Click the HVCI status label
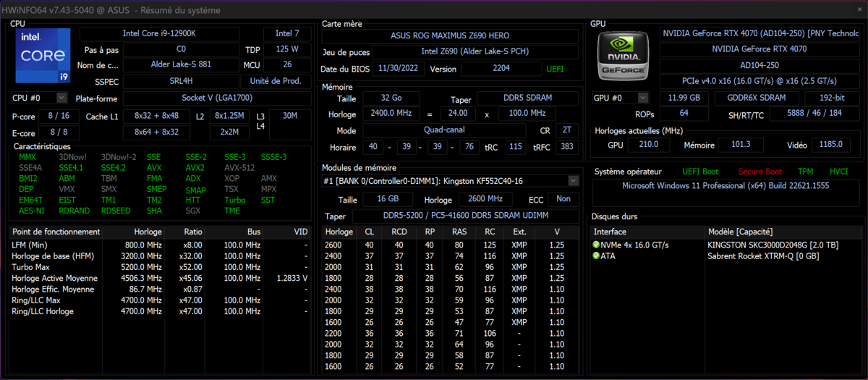The height and width of the screenshot is (380, 868). click(x=838, y=172)
